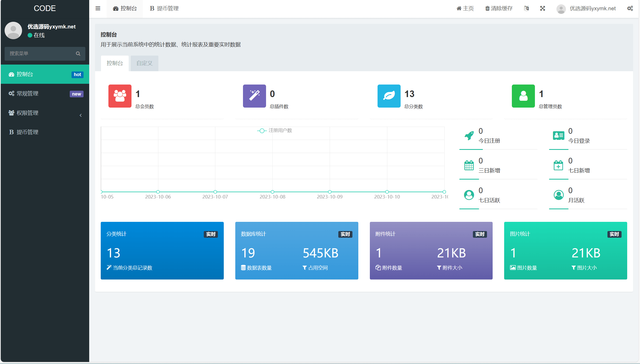The image size is (640, 364).
Task: Toggle the 注册用户数 chart legend series
Action: 275,131
